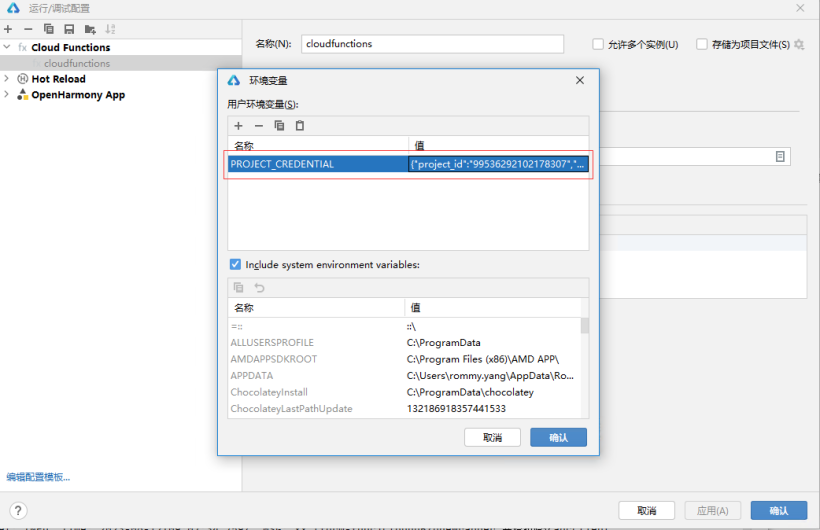The height and width of the screenshot is (530, 820).
Task: Click the cancel button in environment dialog
Action: 492,437
